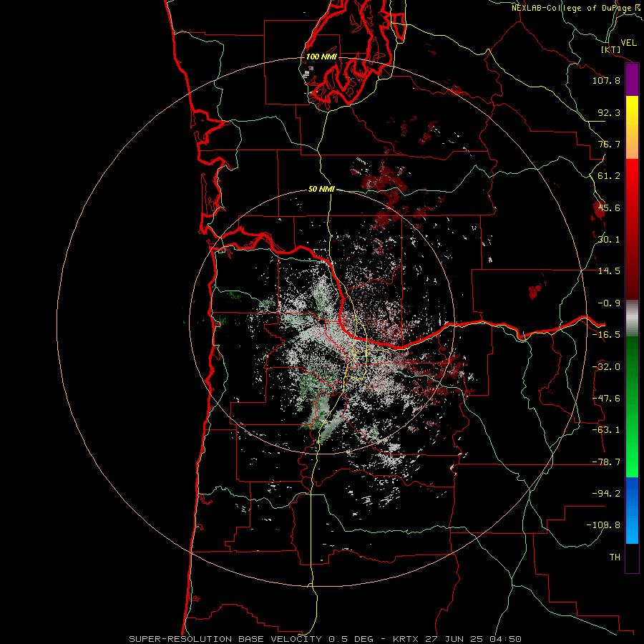This screenshot has height=644, width=644.
Task: Click the -0.9 legend value
Action: pos(609,303)
